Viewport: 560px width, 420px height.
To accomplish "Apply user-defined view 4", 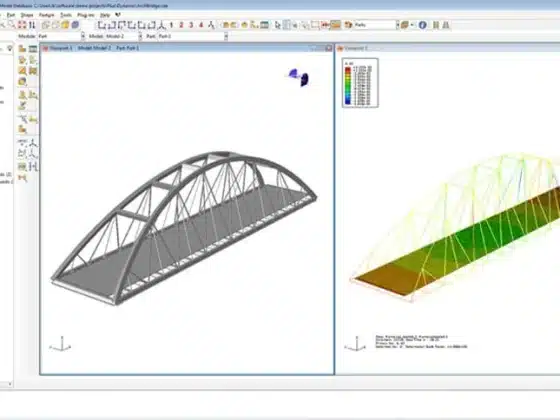I will (201, 25).
